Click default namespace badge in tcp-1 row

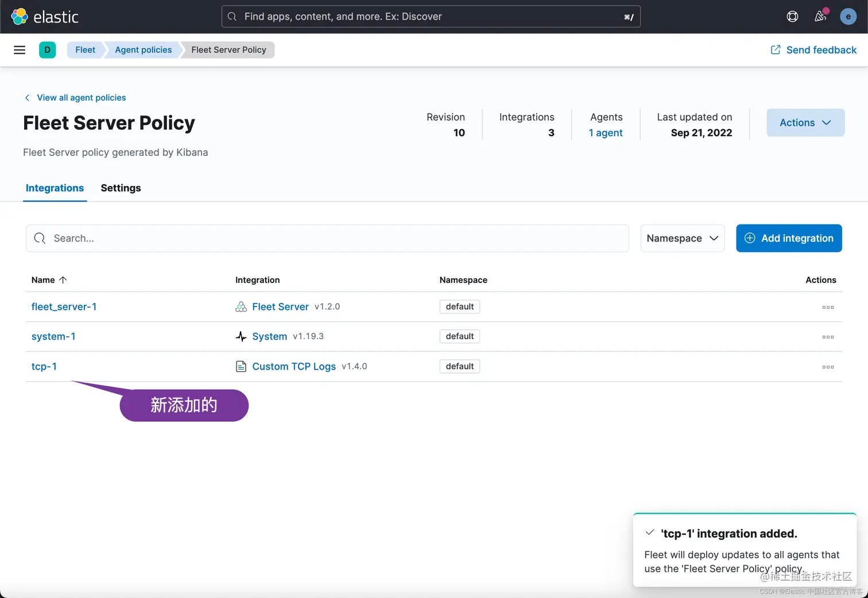click(x=460, y=367)
